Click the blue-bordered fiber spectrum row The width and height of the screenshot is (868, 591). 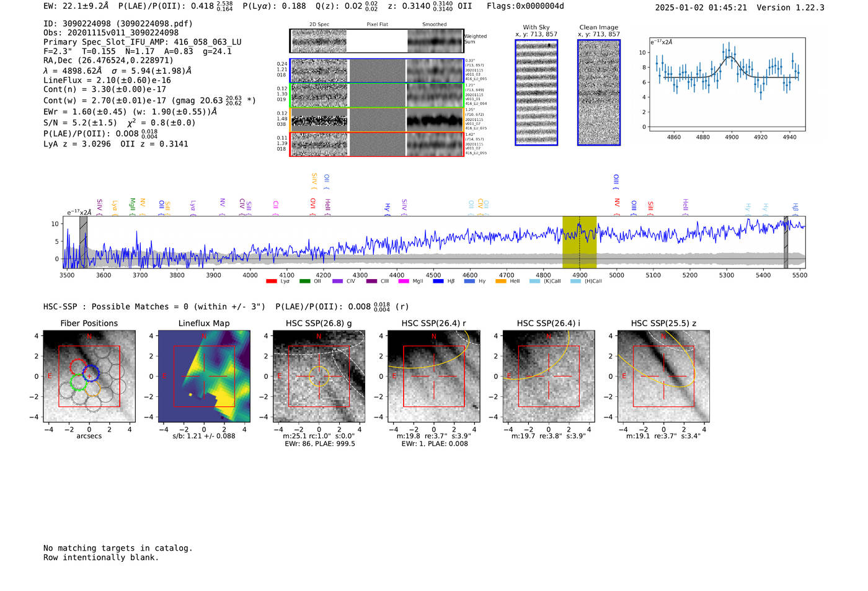click(x=376, y=71)
